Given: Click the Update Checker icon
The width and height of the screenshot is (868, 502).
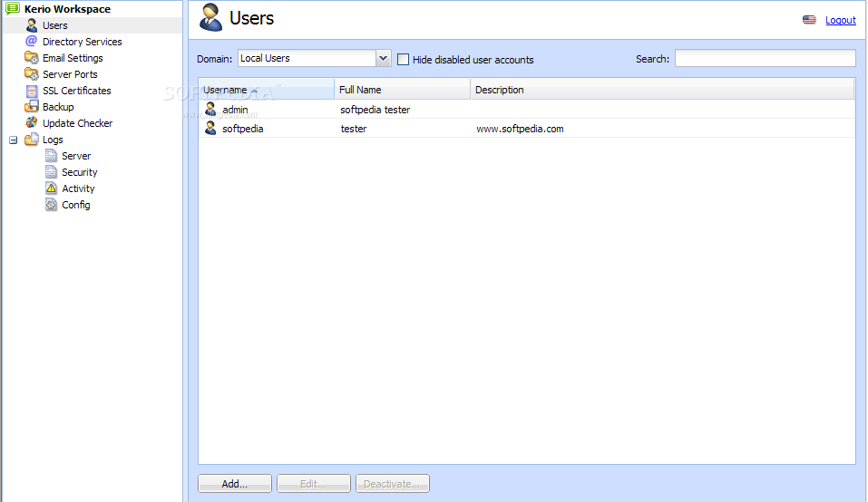Looking at the screenshot, I should click(32, 122).
